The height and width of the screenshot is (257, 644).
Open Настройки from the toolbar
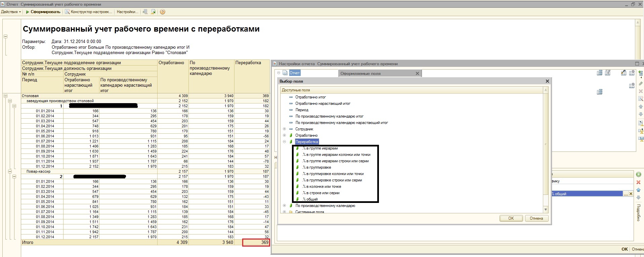point(127,12)
